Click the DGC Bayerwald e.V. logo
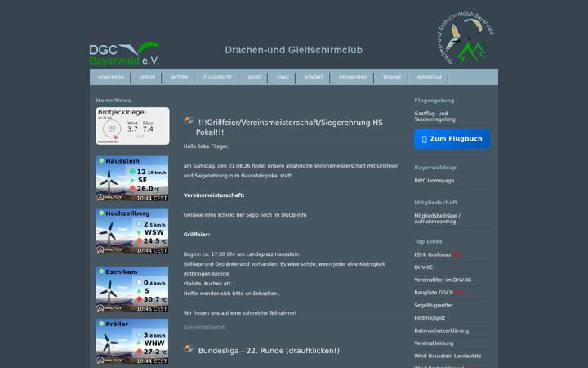 (x=124, y=53)
